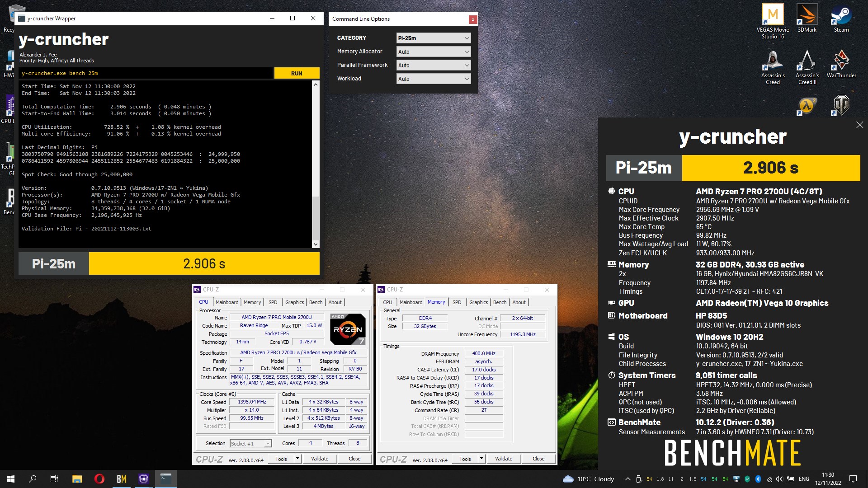The width and height of the screenshot is (868, 488).
Task: Open Task View on the taskbar
Action: click(54, 479)
